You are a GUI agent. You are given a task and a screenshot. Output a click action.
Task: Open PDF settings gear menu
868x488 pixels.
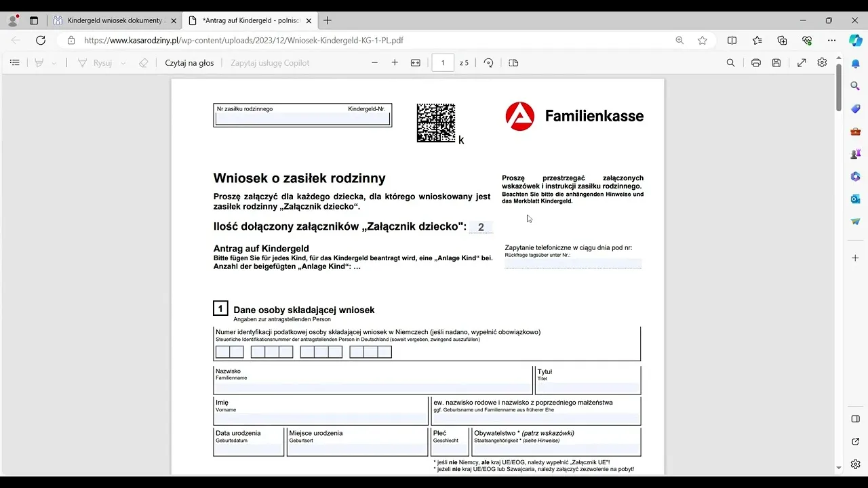pyautogui.click(x=822, y=62)
